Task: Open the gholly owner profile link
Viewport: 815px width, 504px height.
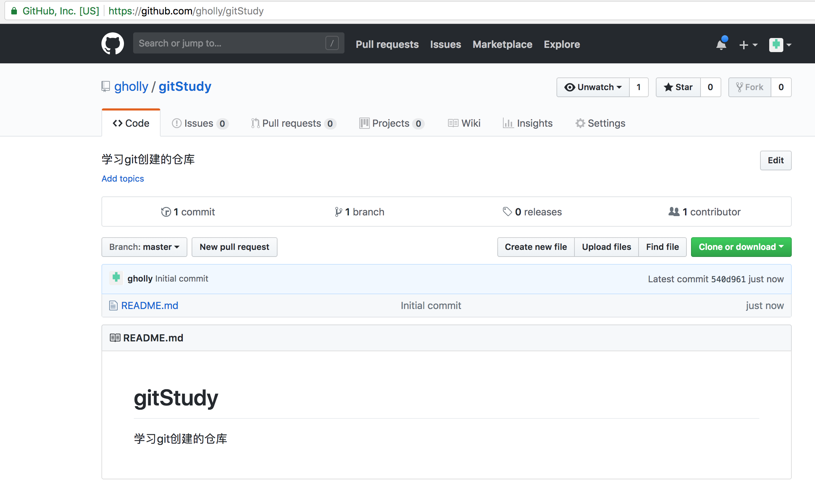Action: [131, 87]
